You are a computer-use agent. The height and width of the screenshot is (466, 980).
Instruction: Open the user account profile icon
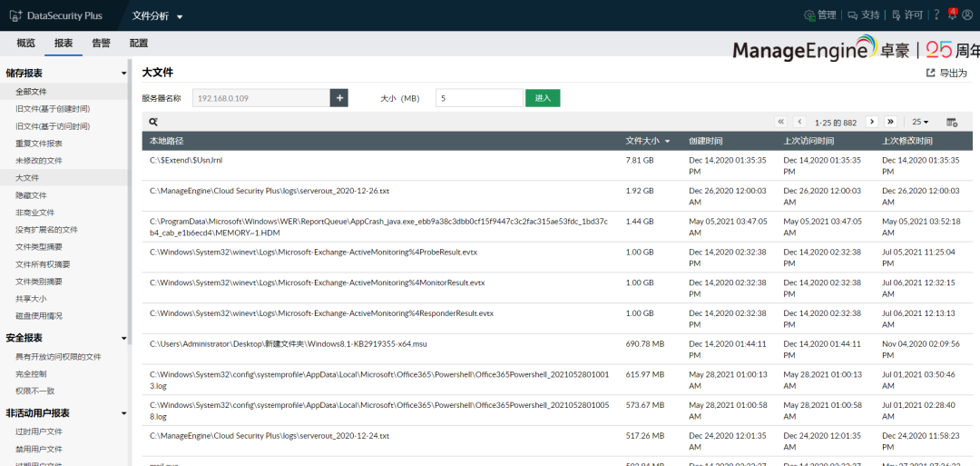[x=967, y=15]
